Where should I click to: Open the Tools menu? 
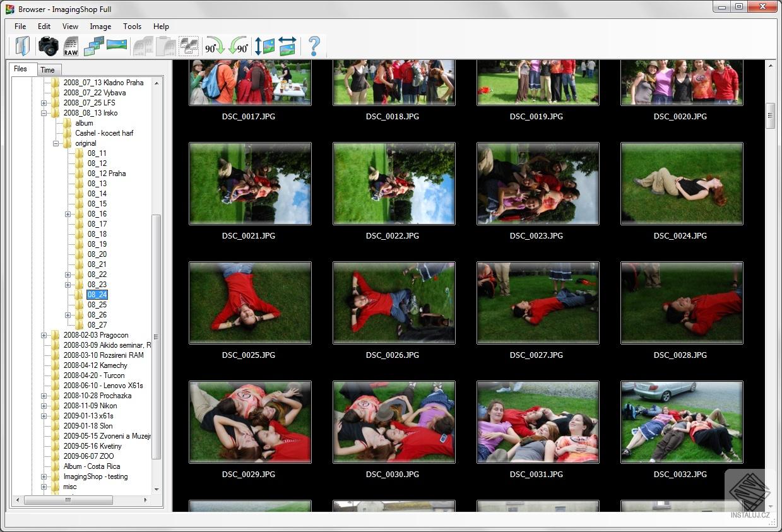[132, 27]
